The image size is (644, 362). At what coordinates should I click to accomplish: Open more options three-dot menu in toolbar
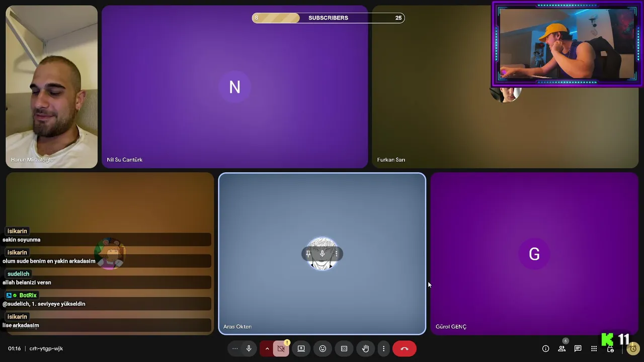pyautogui.click(x=383, y=348)
